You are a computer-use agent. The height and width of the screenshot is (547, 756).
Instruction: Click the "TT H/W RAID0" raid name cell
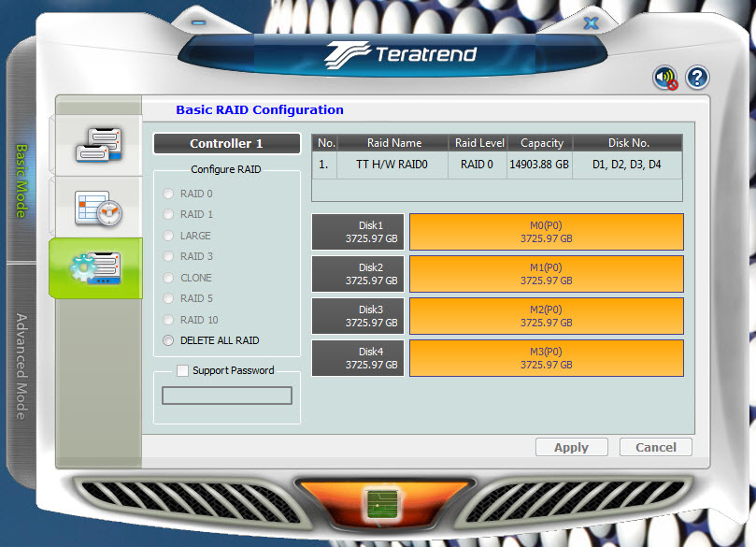392,165
